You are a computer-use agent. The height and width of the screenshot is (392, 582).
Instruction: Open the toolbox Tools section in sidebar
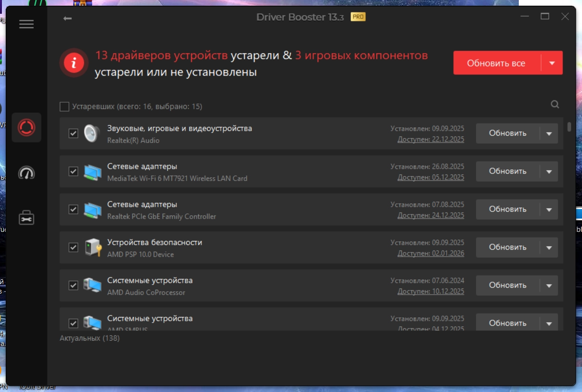[x=27, y=218]
